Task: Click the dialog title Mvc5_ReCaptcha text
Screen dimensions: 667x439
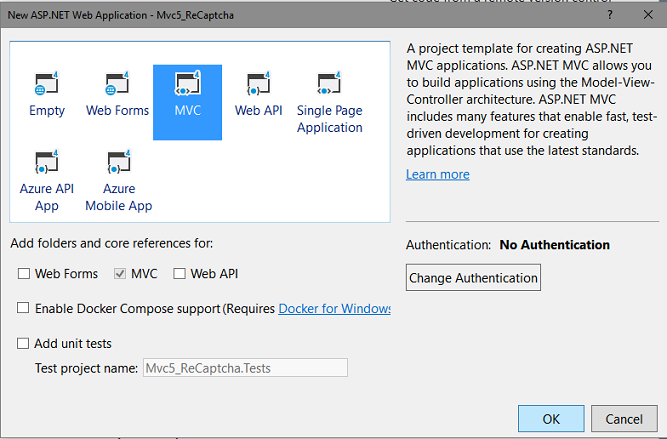Action: tap(195, 15)
